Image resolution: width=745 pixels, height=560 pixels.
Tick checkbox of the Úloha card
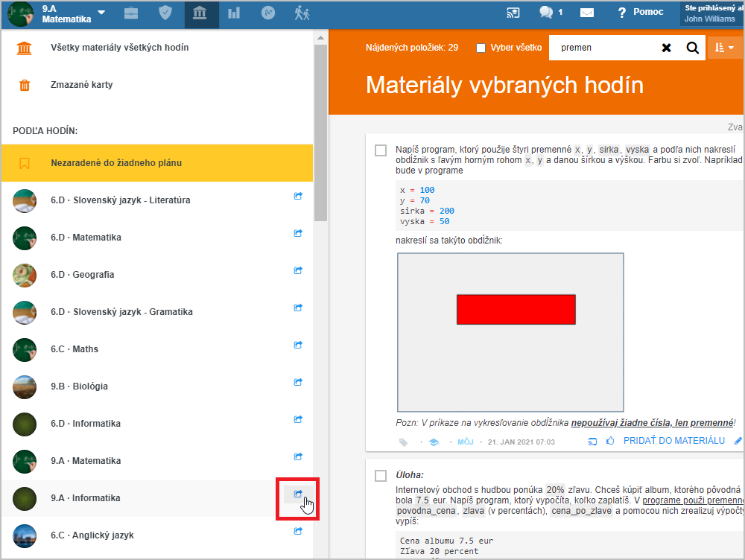click(381, 475)
